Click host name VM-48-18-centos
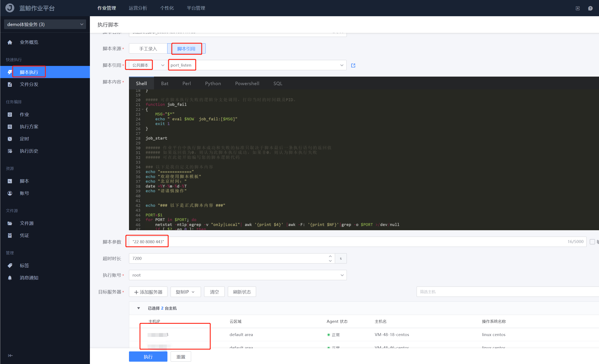The image size is (599, 364). tap(392, 335)
